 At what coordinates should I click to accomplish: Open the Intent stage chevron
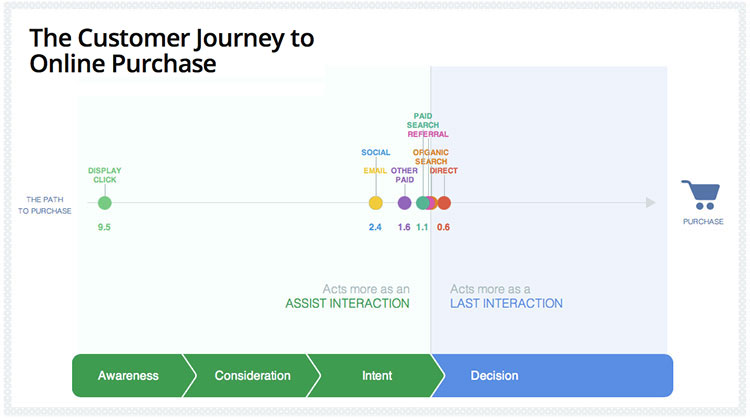377,376
